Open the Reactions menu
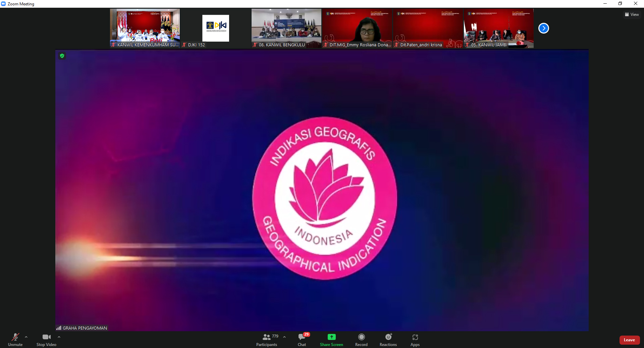This screenshot has height=348, width=644. [x=388, y=339]
